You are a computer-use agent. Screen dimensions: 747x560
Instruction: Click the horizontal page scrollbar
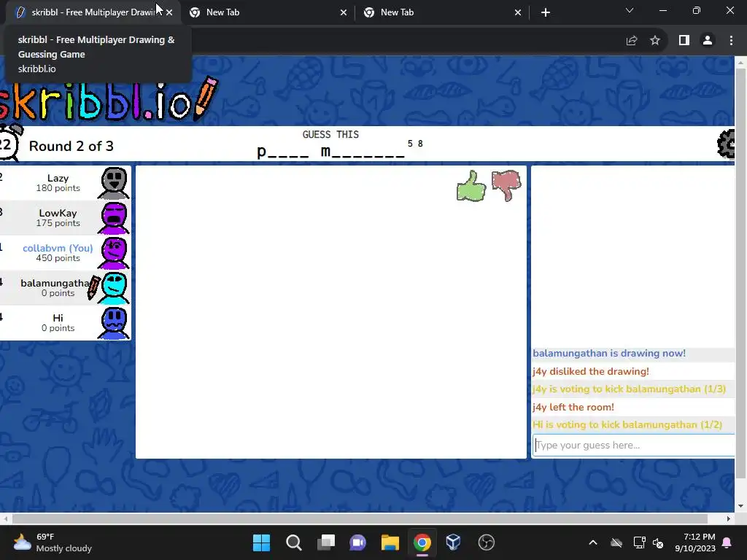tap(360, 518)
